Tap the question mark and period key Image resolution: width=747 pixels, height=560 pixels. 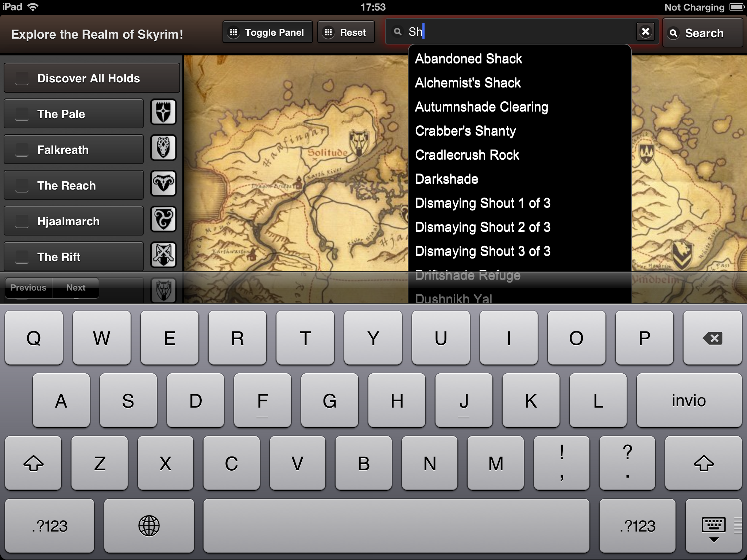point(627,463)
